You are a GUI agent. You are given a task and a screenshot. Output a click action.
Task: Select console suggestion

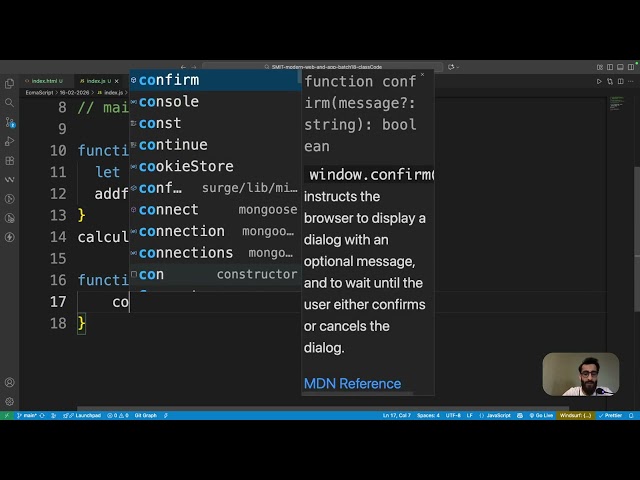[215, 102]
